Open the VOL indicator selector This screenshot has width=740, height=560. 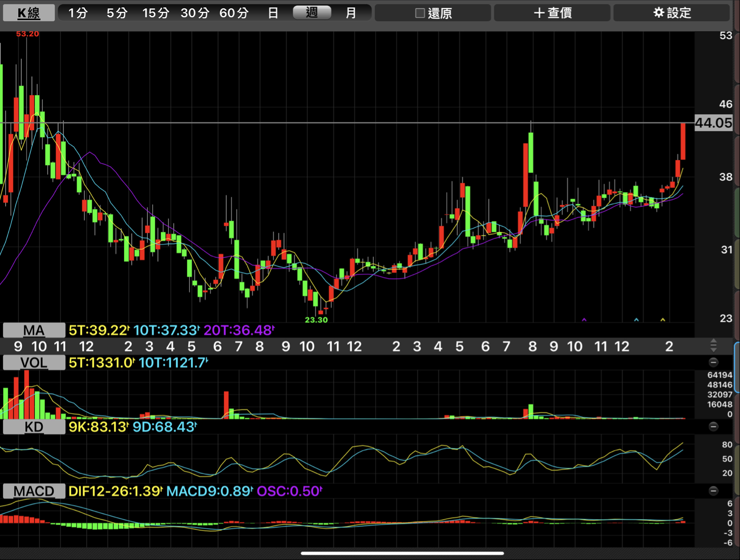point(34,362)
